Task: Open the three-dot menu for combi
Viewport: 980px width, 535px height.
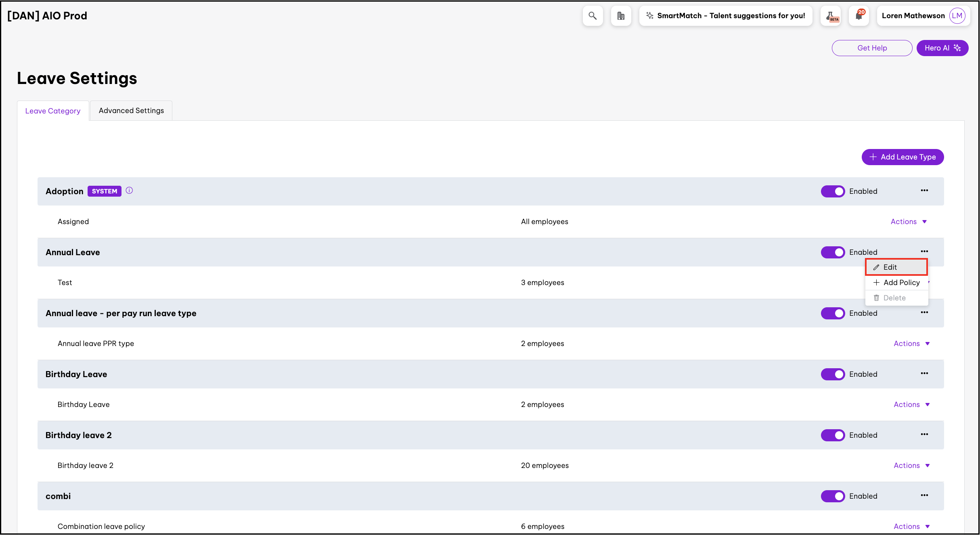Action: tap(924, 495)
